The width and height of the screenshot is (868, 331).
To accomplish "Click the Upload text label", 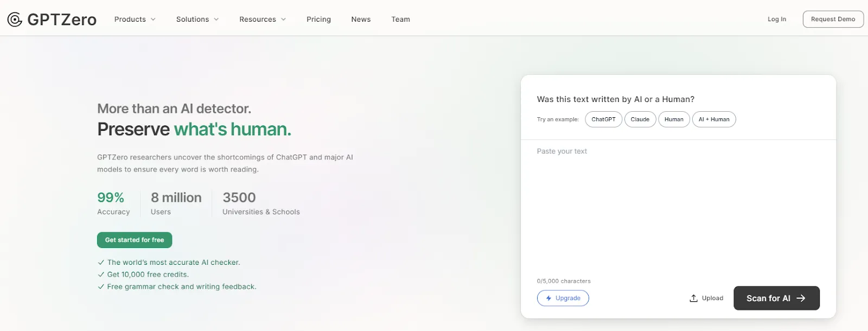I will tap(712, 298).
